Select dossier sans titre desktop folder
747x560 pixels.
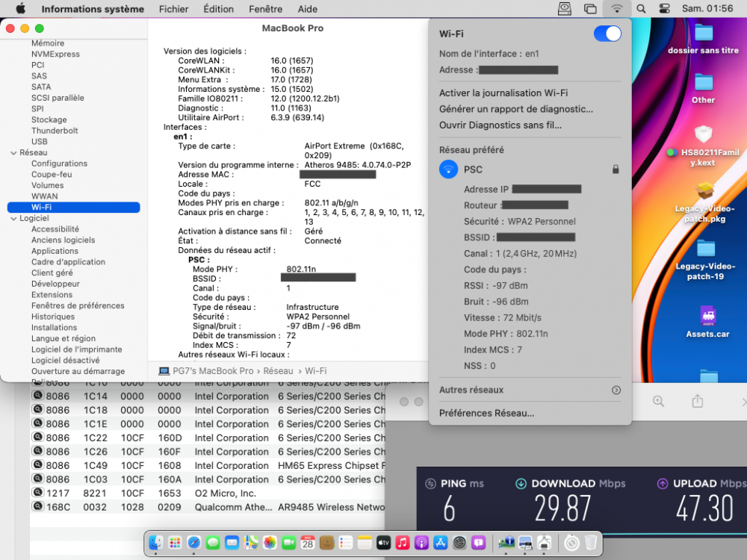[703, 39]
